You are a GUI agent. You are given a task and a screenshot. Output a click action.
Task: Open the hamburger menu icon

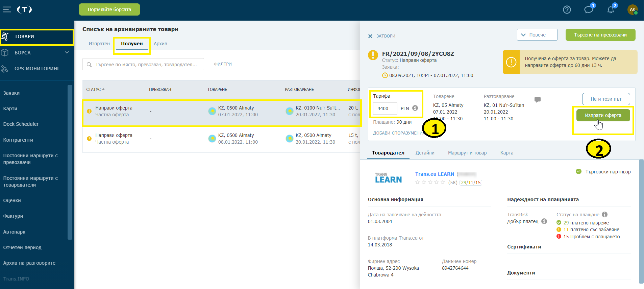pos(7,10)
